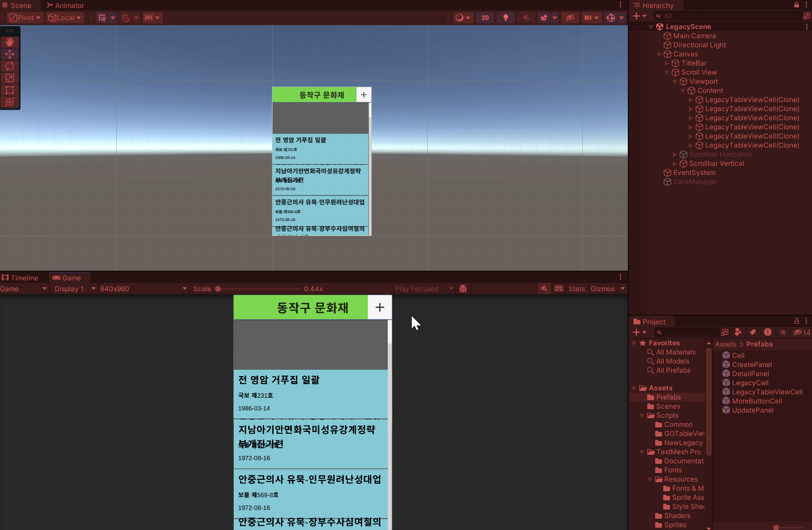
Task: Toggle scene lighting bulb
Action: click(x=506, y=18)
